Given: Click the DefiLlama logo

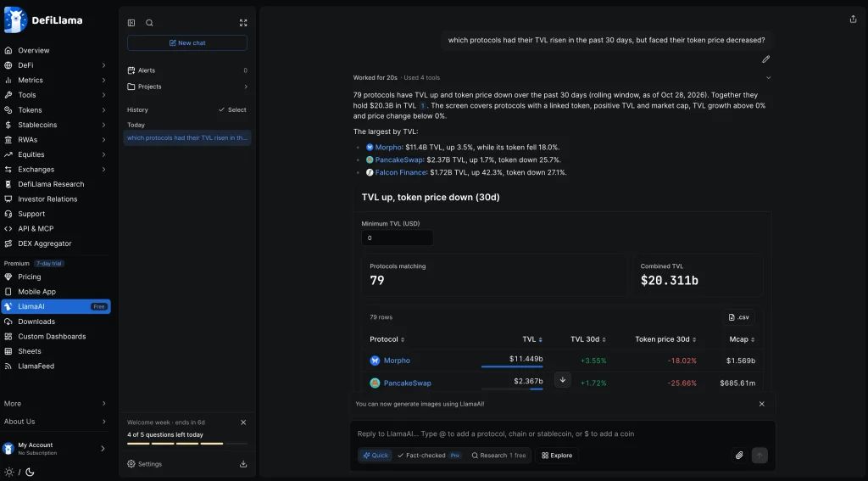Looking at the screenshot, I should tap(43, 20).
